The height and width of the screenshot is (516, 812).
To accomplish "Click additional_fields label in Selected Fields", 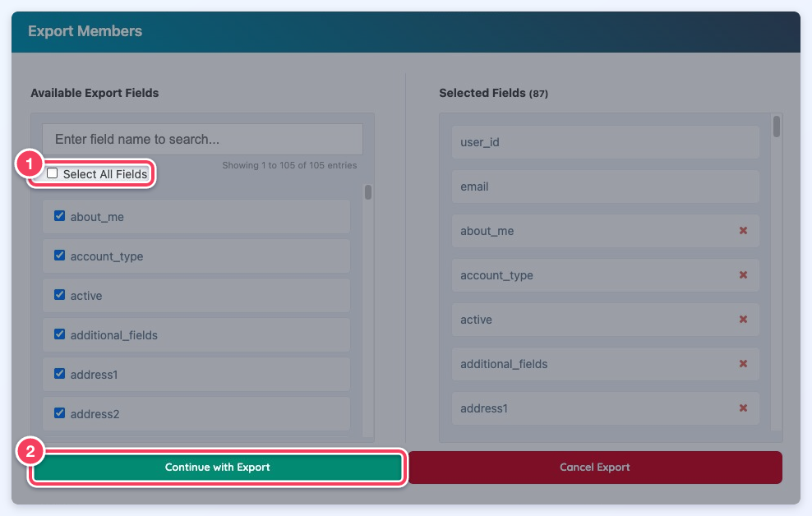I will point(504,364).
